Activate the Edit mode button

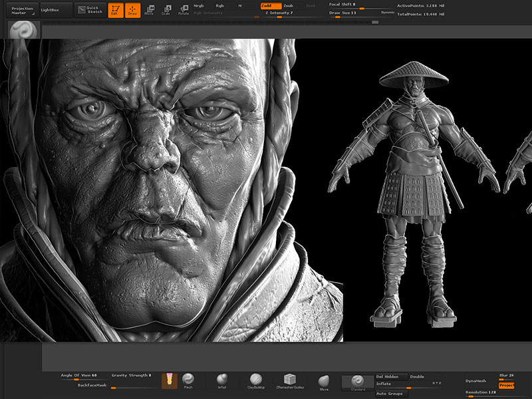click(x=115, y=10)
